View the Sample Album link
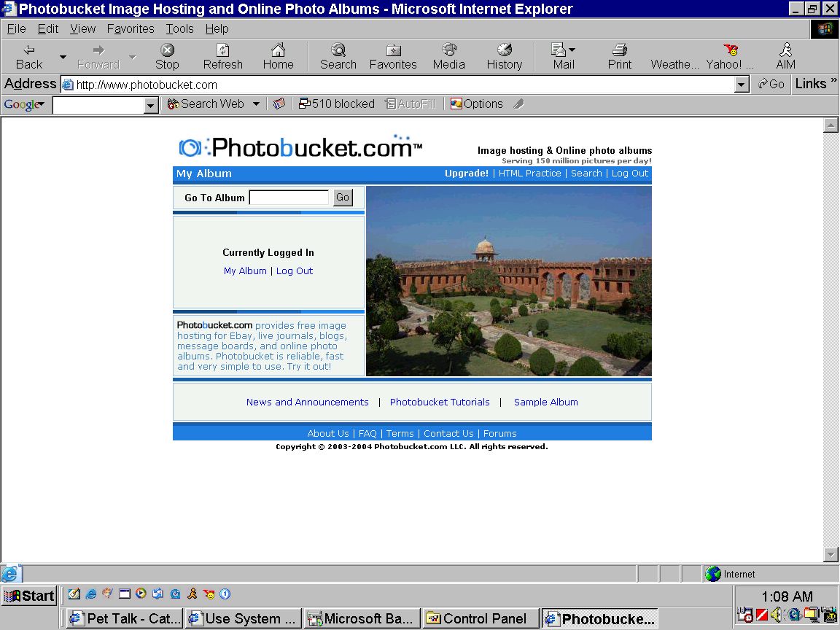Screen dimensions: 840x630 [545, 402]
